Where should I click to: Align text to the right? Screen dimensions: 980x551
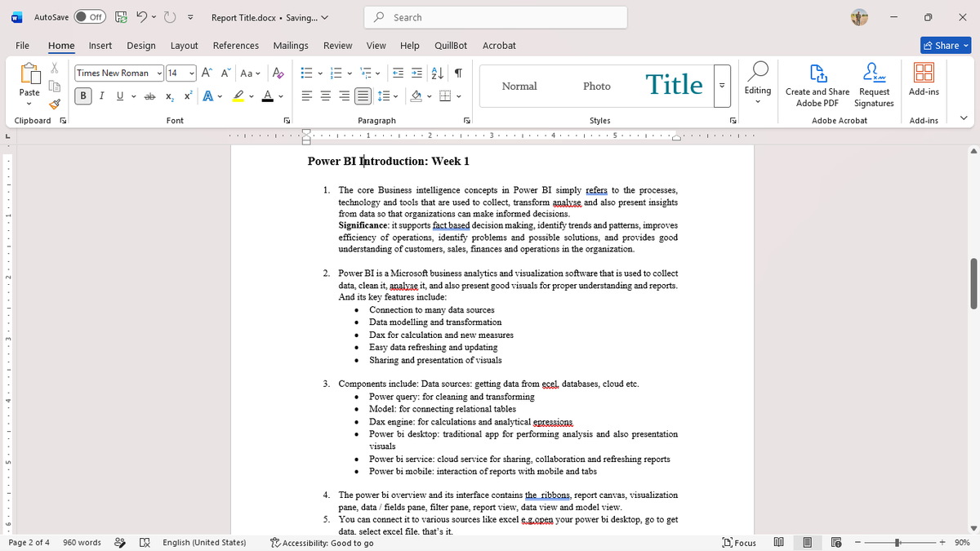(x=344, y=96)
